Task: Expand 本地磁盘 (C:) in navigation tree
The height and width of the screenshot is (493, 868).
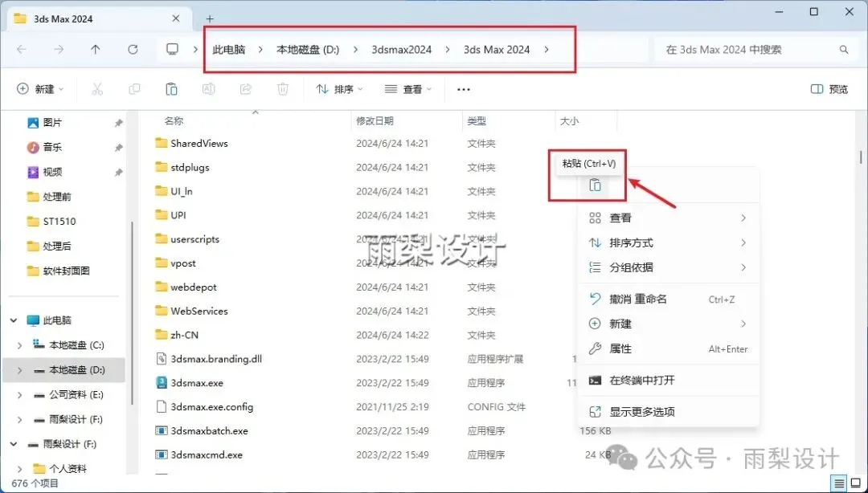Action: [x=20, y=345]
